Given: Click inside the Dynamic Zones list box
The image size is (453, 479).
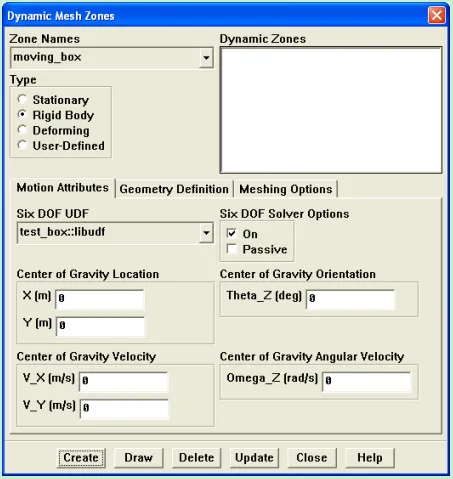Looking at the screenshot, I should (331, 110).
